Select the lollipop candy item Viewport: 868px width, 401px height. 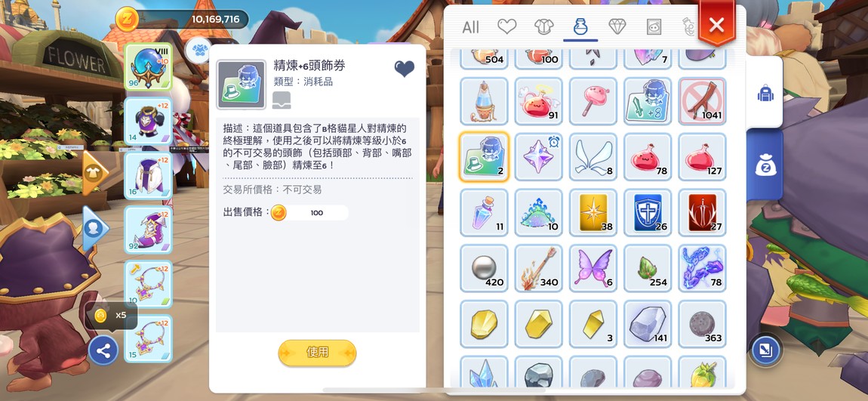tap(593, 101)
